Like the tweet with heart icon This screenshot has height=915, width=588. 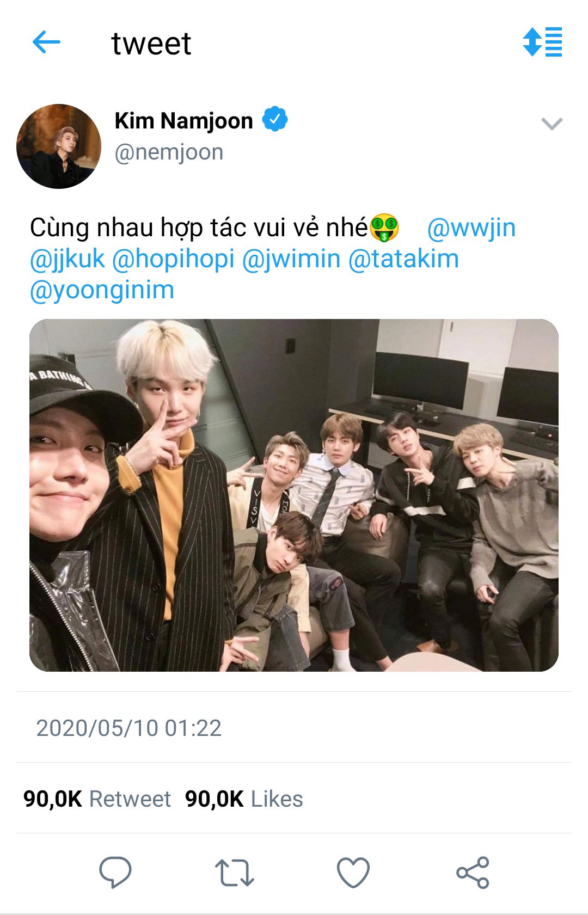(x=353, y=873)
